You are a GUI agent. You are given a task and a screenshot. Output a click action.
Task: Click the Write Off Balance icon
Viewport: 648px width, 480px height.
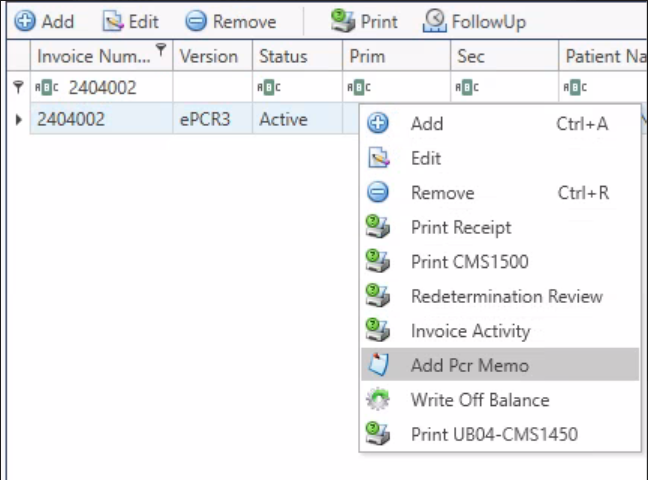point(378,400)
